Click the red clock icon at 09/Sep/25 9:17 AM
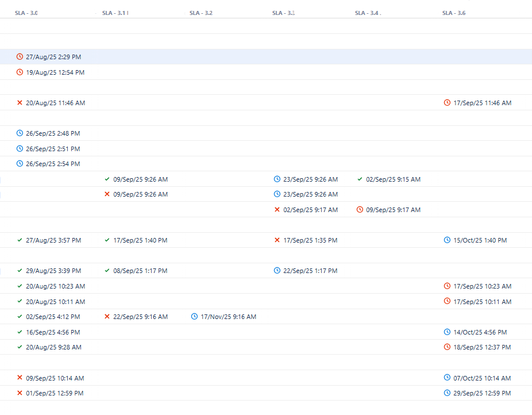The image size is (532, 415). pos(360,210)
